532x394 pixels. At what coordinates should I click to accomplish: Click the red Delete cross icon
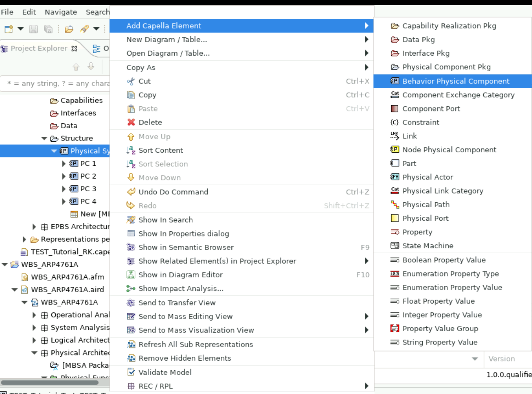tap(131, 122)
